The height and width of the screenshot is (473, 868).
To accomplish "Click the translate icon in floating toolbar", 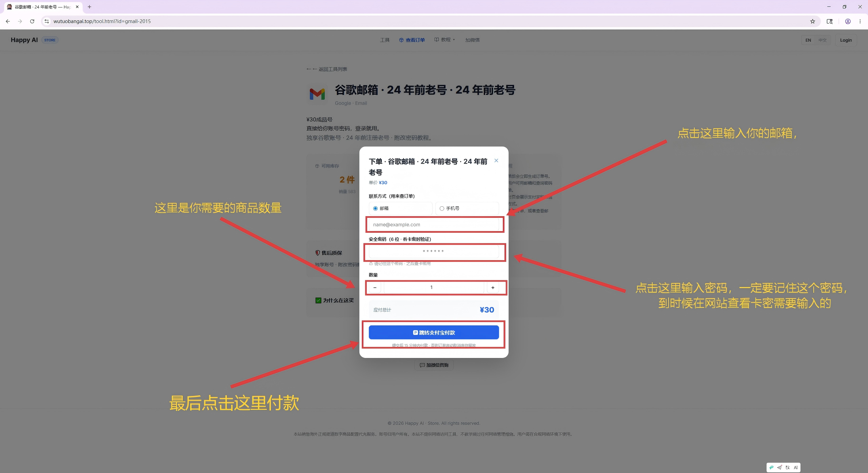I will point(787,467).
